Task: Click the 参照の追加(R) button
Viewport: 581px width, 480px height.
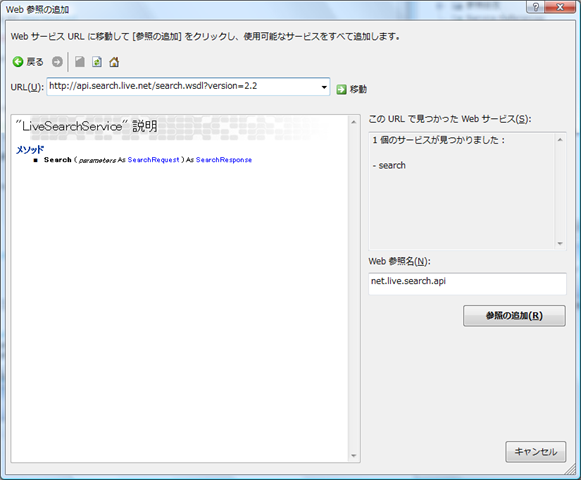Action: pos(514,316)
